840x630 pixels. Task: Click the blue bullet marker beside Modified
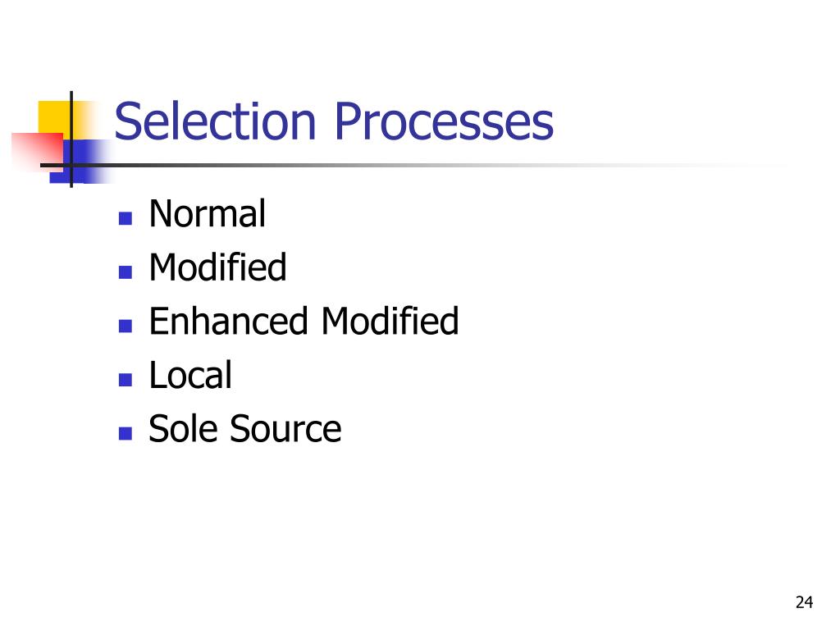(126, 272)
